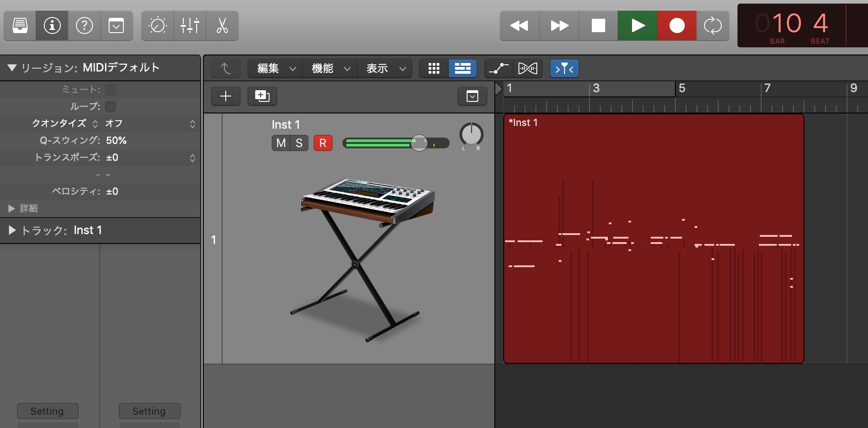Collapse the リージョン: MIDIデフォルト section
Screen dimensions: 868x428
pos(12,68)
